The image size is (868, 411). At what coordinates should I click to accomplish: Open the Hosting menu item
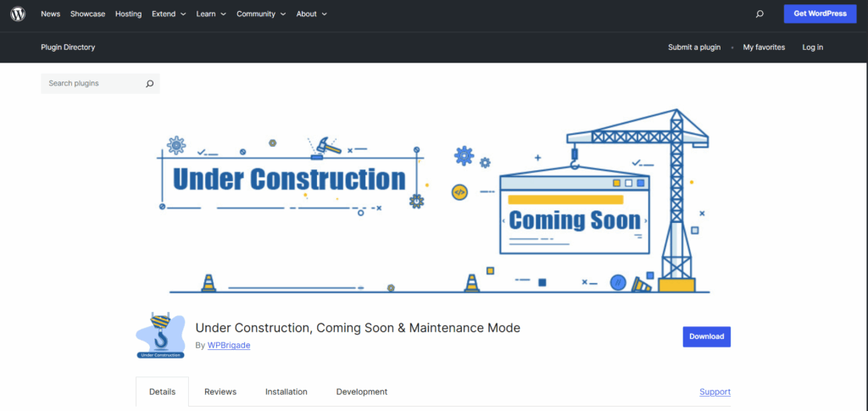129,14
